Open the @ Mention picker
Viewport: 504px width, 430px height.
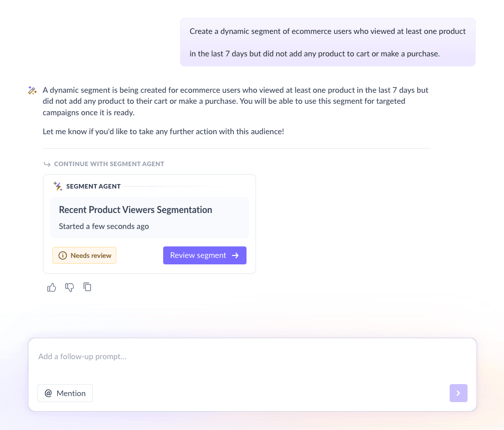click(x=65, y=393)
